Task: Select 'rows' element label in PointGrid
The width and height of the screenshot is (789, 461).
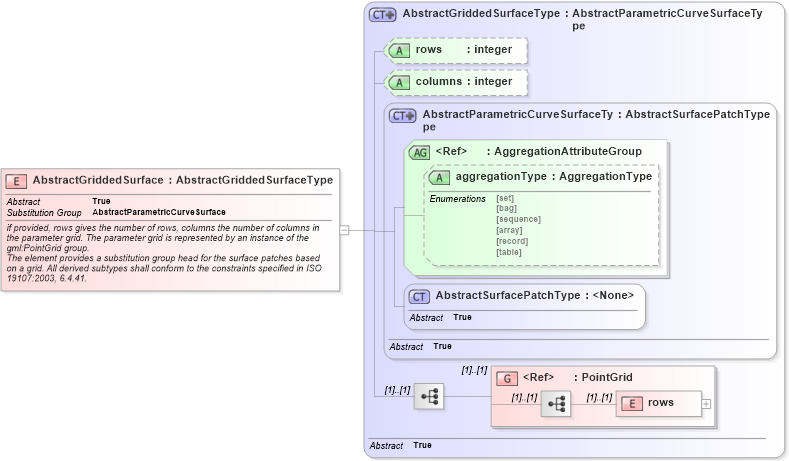Action: pyautogui.click(x=661, y=403)
